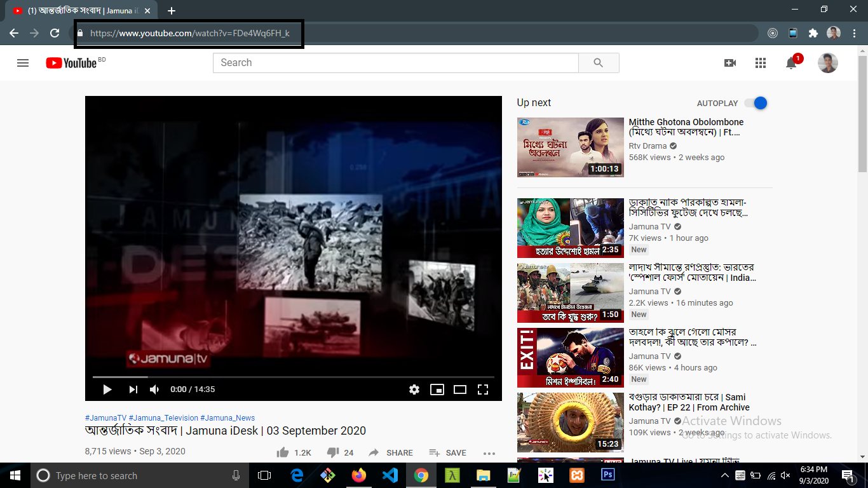Click the address bar URL
The image size is (868, 488).
click(189, 33)
